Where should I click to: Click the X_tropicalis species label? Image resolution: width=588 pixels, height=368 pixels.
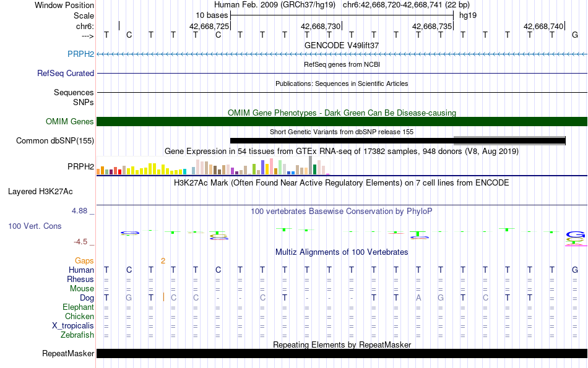coord(73,326)
